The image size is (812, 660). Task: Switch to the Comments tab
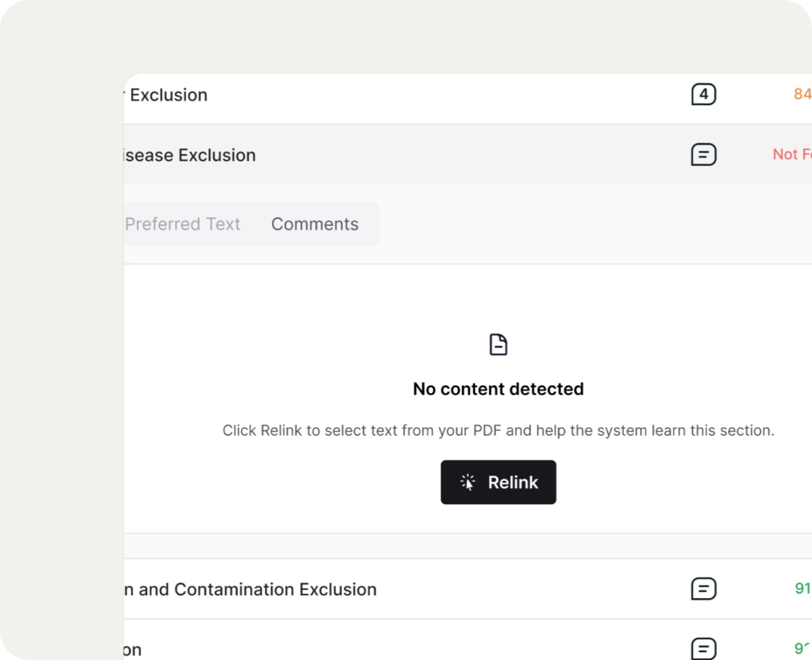pos(315,224)
